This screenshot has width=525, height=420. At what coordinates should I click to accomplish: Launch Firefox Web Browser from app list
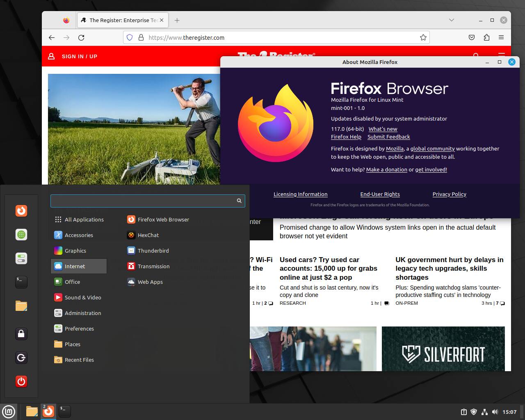[158, 219]
